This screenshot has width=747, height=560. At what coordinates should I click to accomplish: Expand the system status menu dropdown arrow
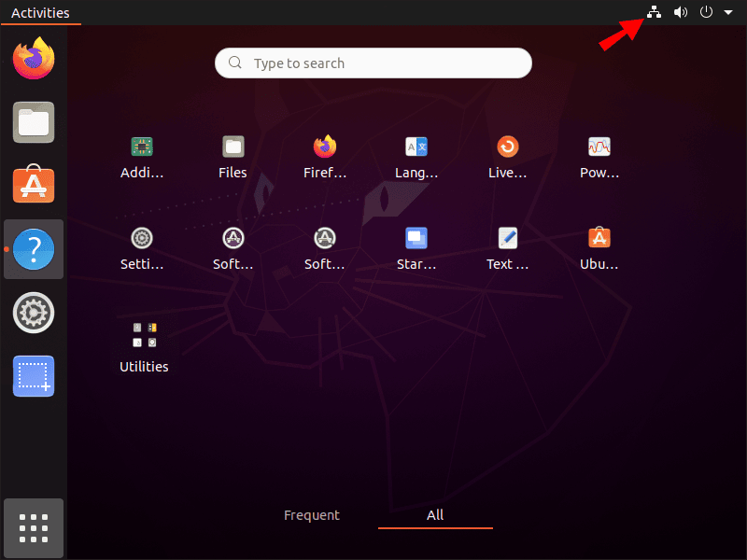pos(729,12)
